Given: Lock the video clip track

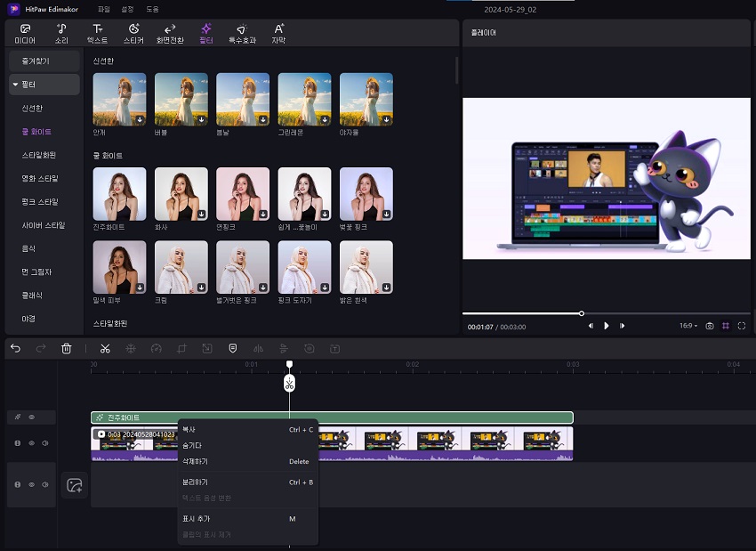Looking at the screenshot, I should pyautogui.click(x=18, y=443).
